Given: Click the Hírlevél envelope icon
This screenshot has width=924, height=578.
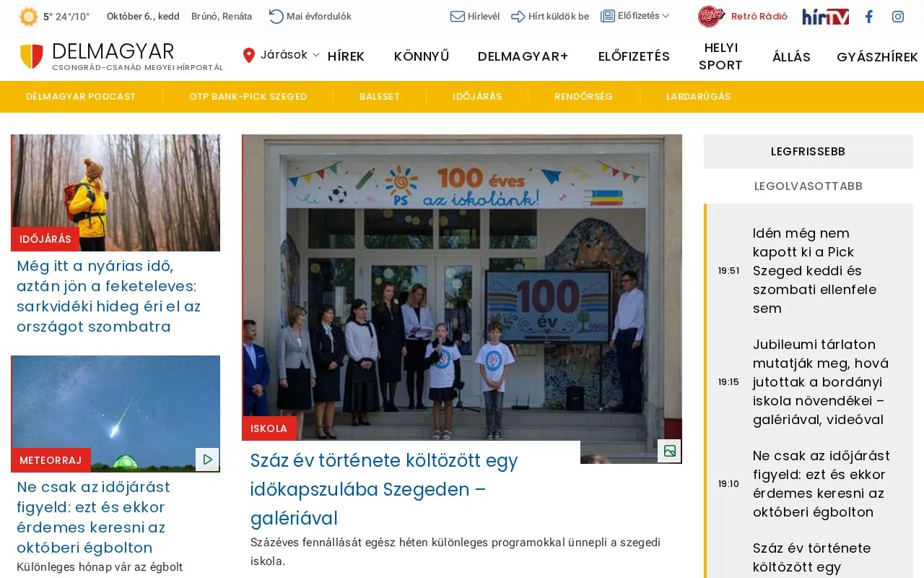Looking at the screenshot, I should coord(458,16).
